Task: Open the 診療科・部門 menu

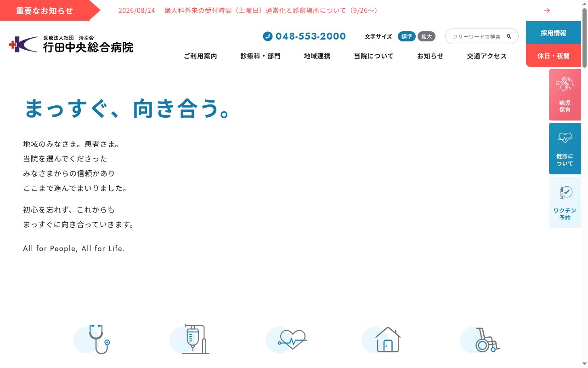Action: pos(260,56)
